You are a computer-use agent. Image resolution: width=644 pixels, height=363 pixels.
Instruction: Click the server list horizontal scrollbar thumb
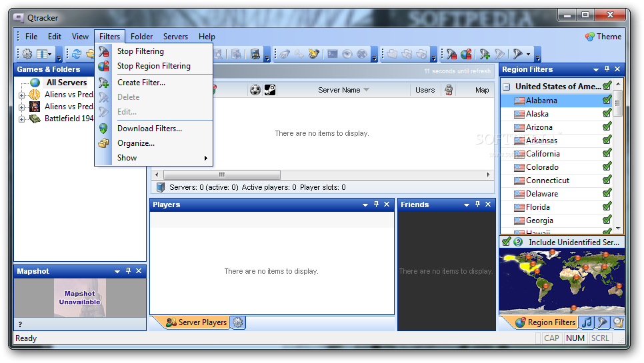[x=222, y=175]
